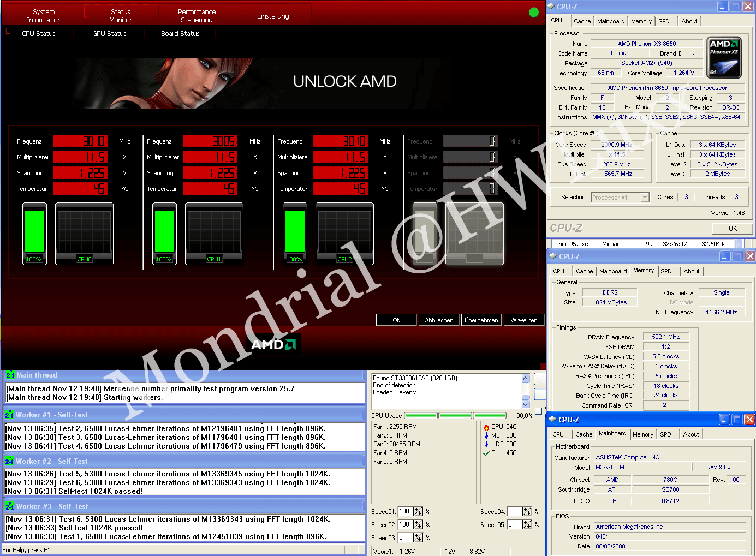Open SPD tab in the top CPU-Z window
The height and width of the screenshot is (556, 756).
pos(664,21)
